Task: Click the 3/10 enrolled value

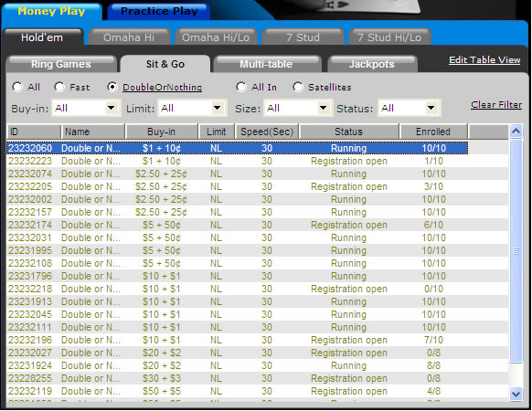Action: point(433,186)
